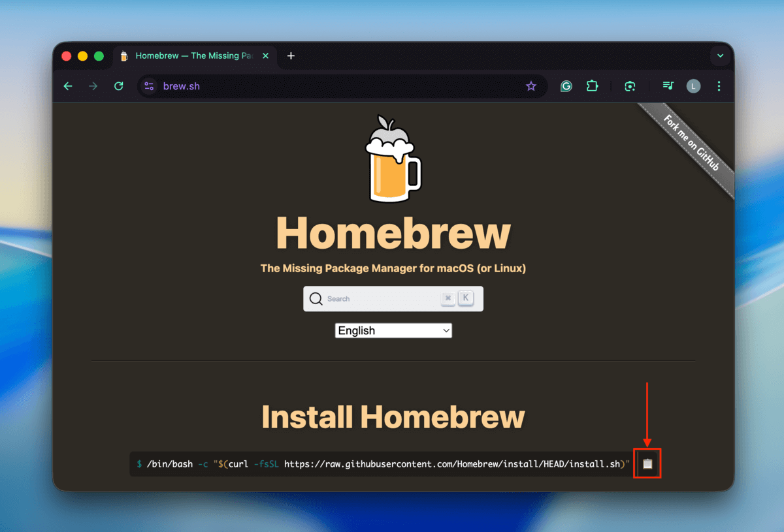784x532 pixels.
Task: Click the profile avatar marked L
Action: (693, 86)
